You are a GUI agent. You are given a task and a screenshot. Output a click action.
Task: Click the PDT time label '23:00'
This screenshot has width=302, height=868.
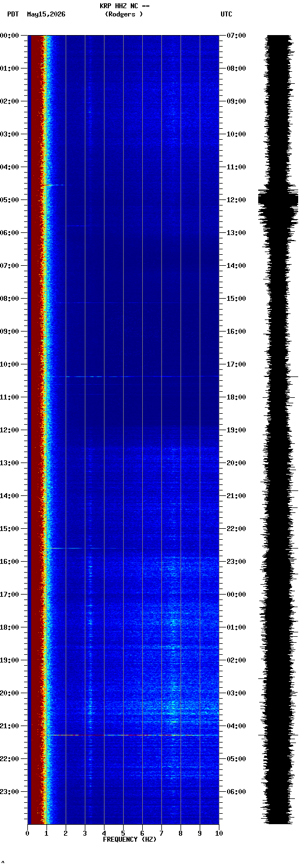[9, 792]
